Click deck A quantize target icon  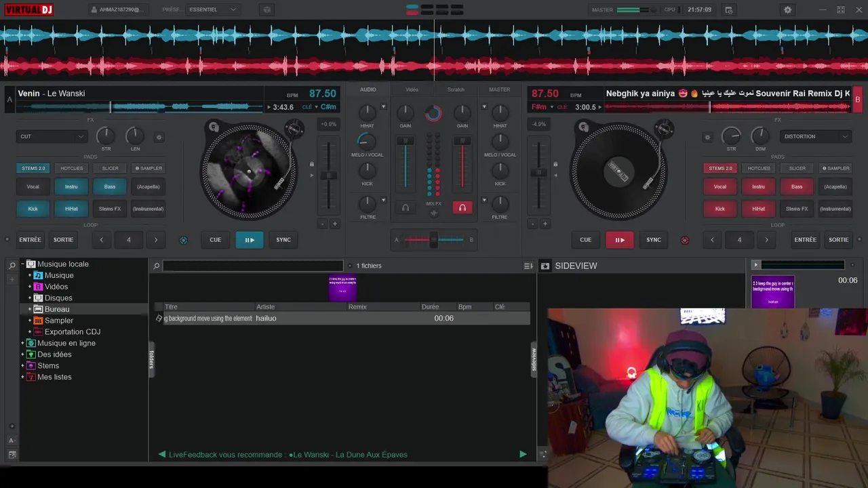183,240
